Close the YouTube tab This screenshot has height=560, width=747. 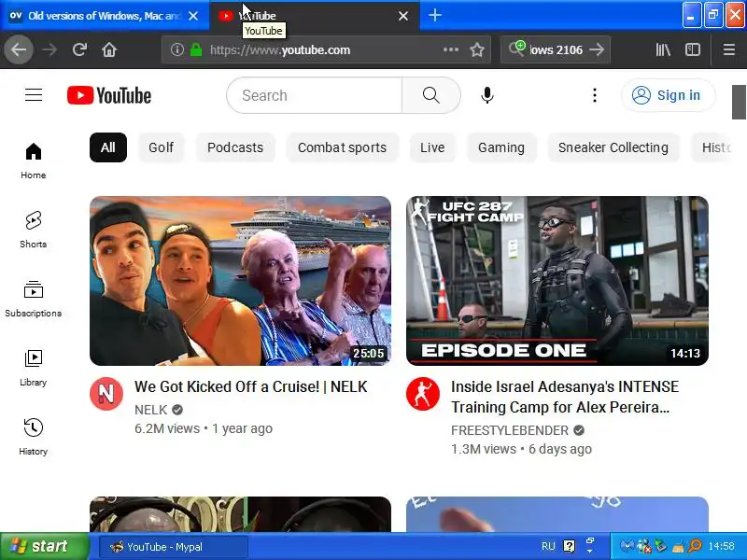tap(403, 16)
